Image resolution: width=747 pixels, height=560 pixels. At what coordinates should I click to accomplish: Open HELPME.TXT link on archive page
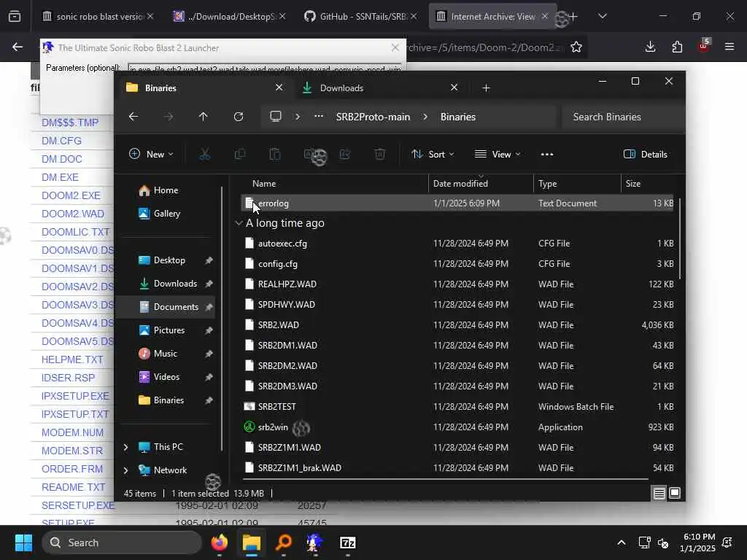[x=72, y=359]
